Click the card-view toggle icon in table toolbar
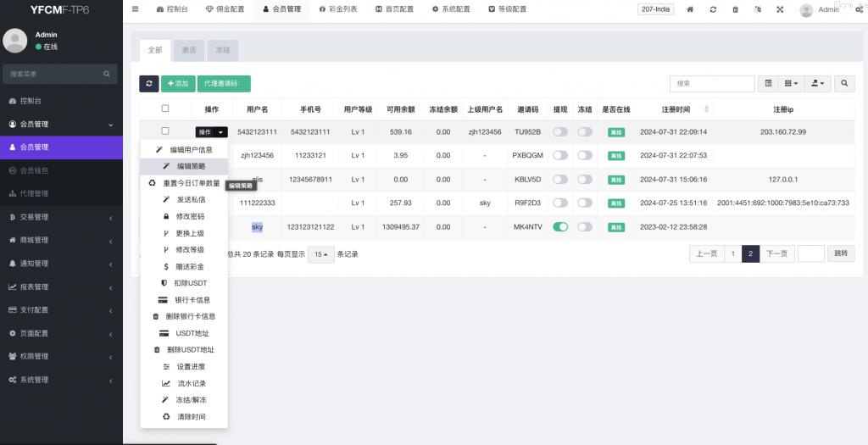This screenshot has width=868, height=445. [x=768, y=84]
